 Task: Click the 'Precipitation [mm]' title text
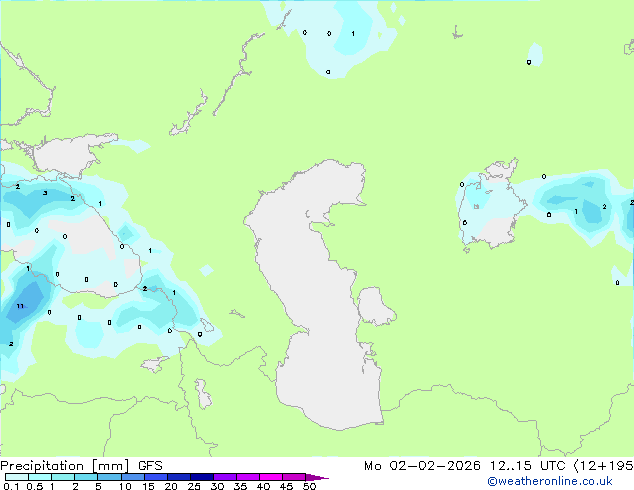click(64, 466)
